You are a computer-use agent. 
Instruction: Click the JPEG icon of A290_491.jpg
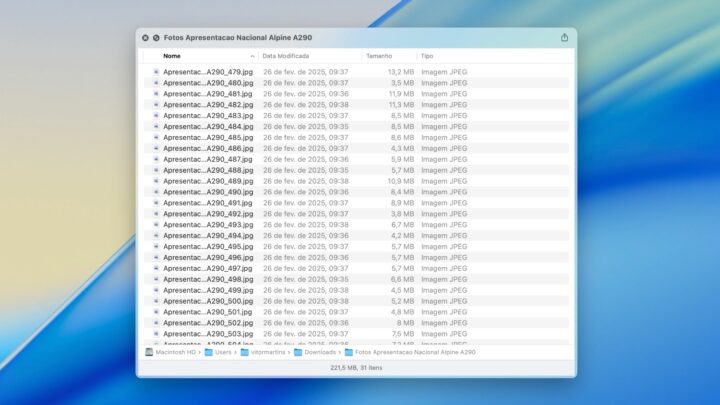tap(156, 203)
